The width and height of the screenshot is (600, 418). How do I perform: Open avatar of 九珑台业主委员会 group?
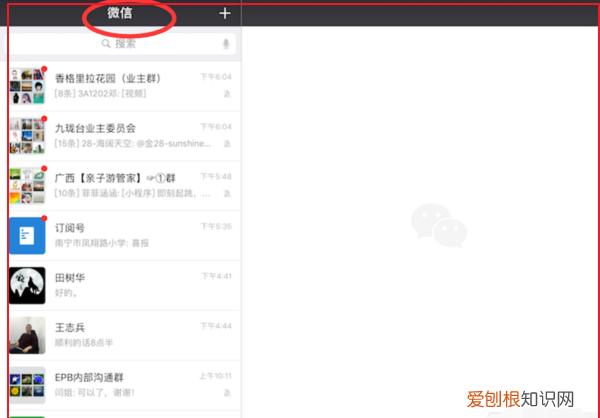(27, 136)
